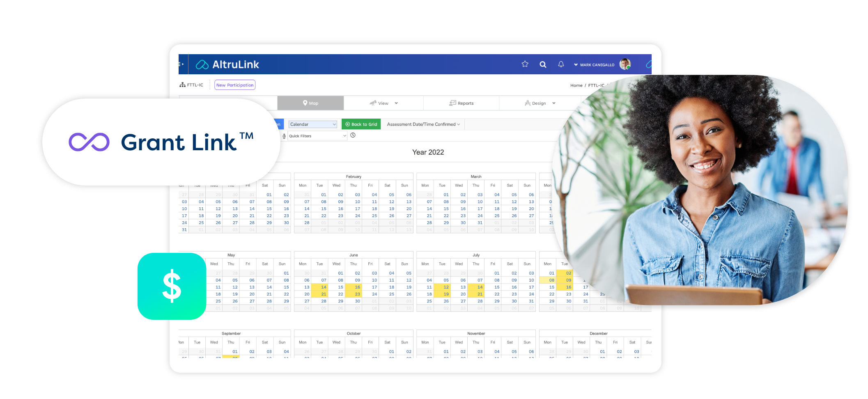Click the July month header
The height and width of the screenshot is (399, 868).
pyautogui.click(x=476, y=255)
